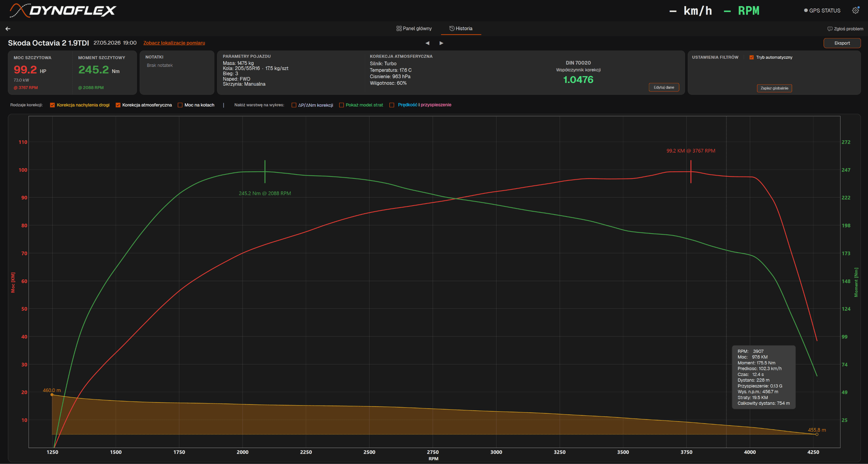Click the GPS STATUS indicator
The image size is (868, 464).
tap(822, 11)
